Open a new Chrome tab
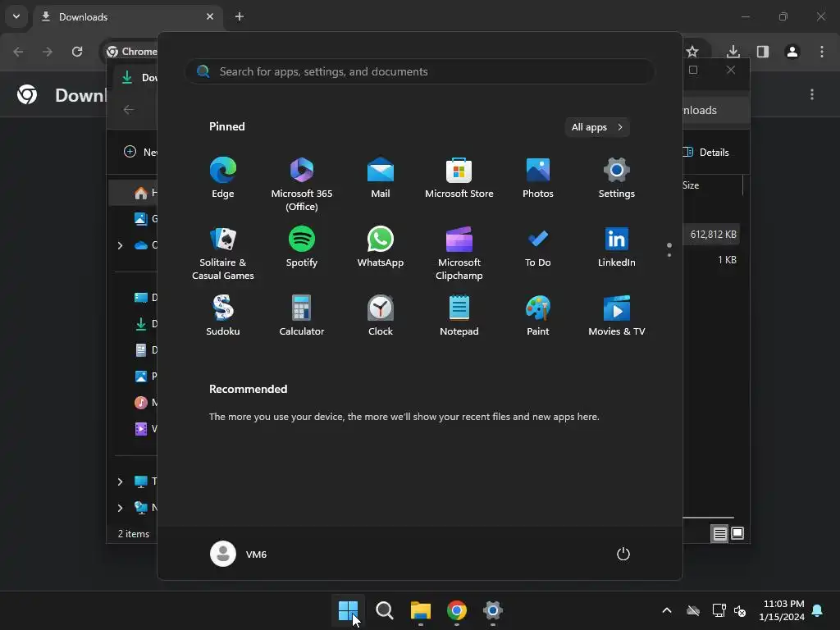840x630 pixels. click(x=240, y=16)
